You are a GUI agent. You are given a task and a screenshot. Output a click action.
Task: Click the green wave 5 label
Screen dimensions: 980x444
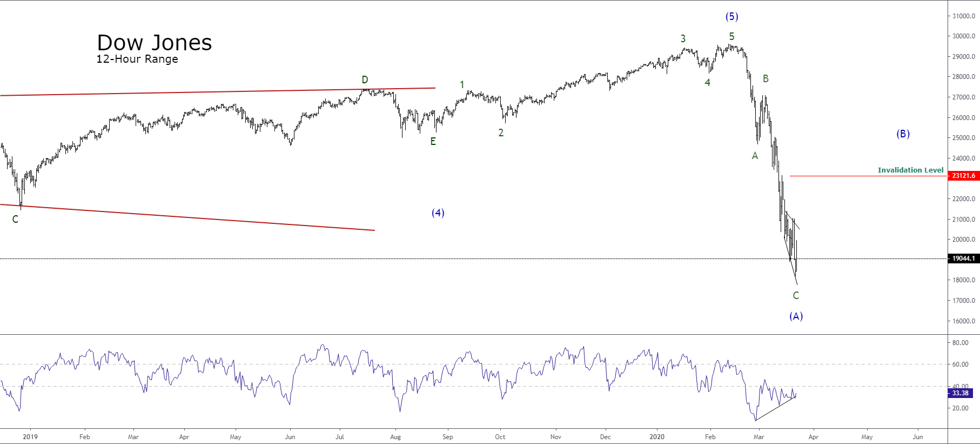click(x=731, y=36)
